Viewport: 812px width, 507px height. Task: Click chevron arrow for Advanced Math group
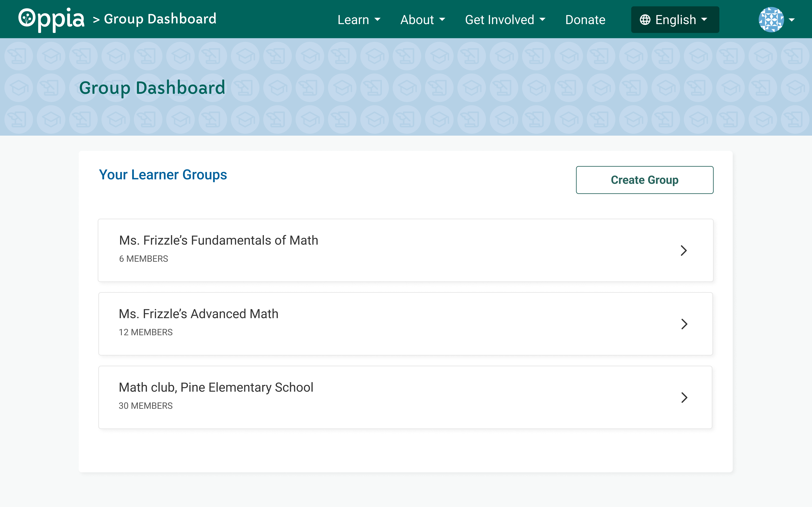pyautogui.click(x=684, y=324)
